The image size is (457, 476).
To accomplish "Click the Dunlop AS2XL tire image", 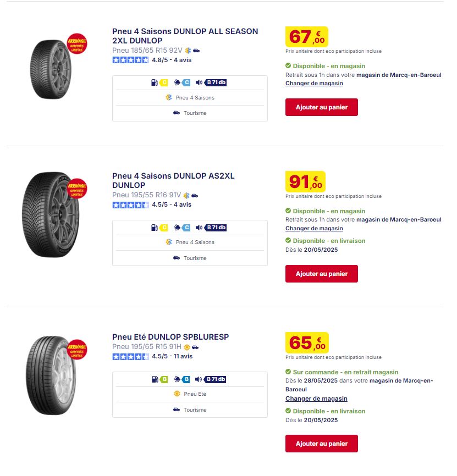I will (51, 214).
